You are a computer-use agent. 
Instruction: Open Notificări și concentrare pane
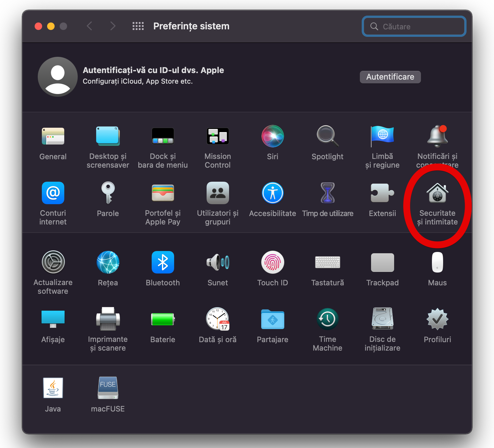click(x=437, y=136)
